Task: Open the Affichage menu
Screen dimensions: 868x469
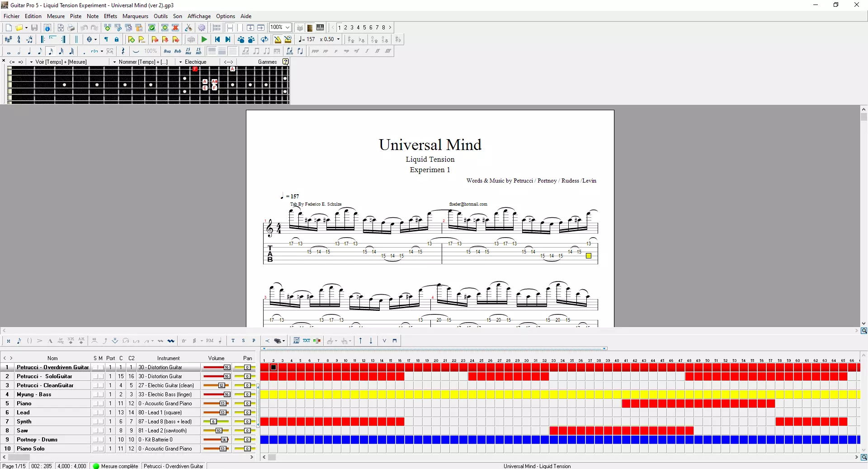Action: click(199, 16)
